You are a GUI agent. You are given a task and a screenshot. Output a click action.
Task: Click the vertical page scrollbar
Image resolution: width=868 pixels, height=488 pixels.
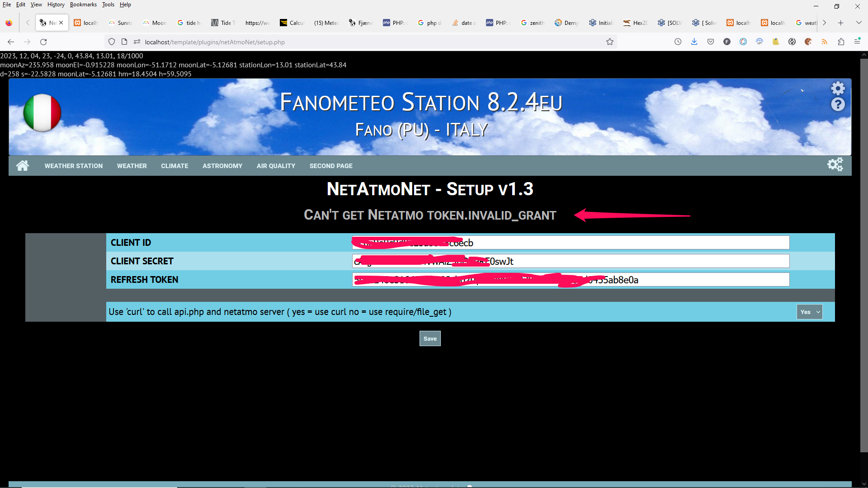(864, 255)
